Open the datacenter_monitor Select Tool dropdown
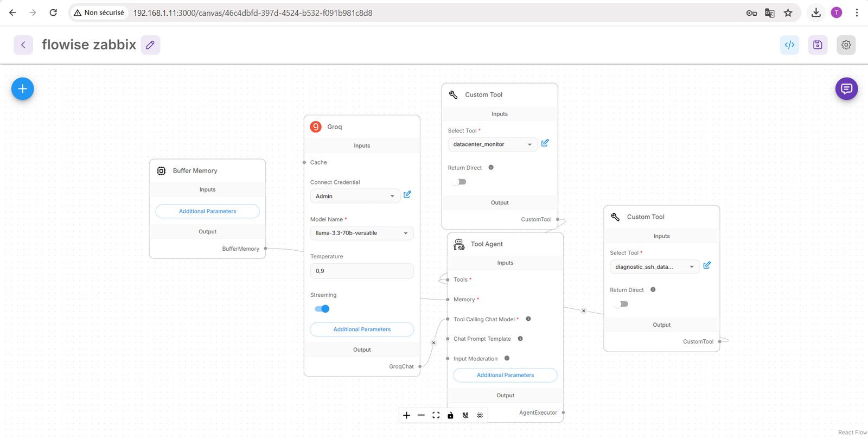Viewport: 868px width, 438px height. click(493, 144)
